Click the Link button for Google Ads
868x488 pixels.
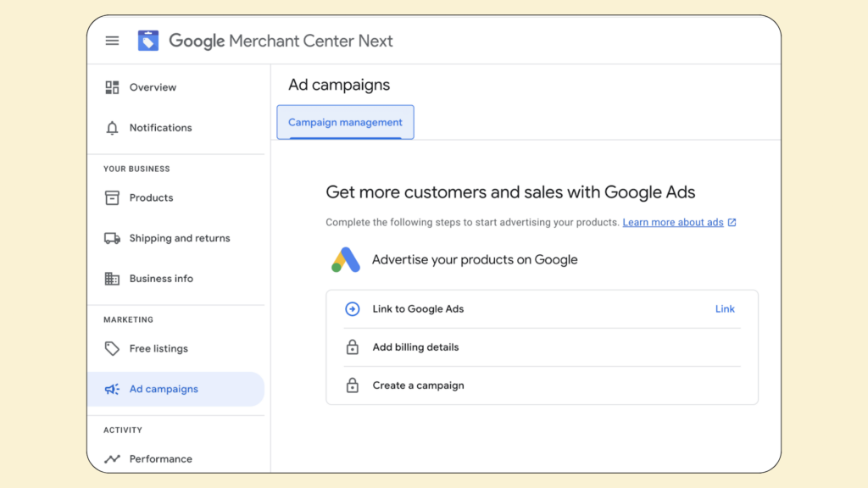[x=725, y=308]
